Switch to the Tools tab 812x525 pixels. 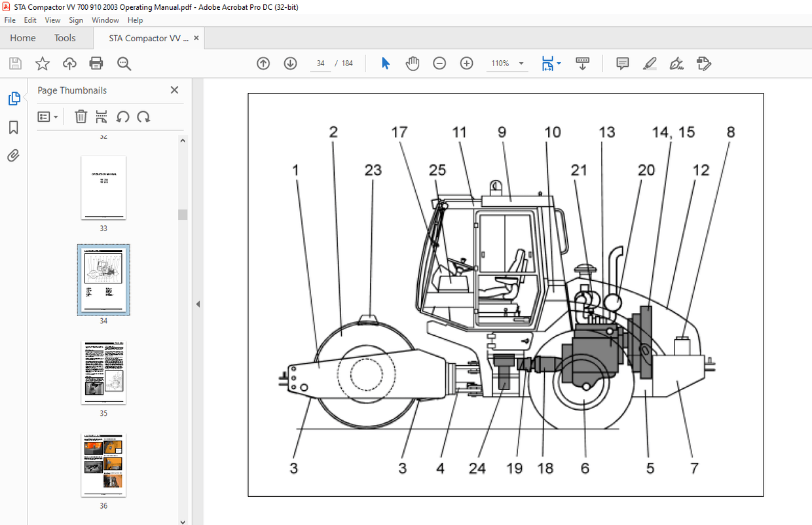(x=64, y=38)
